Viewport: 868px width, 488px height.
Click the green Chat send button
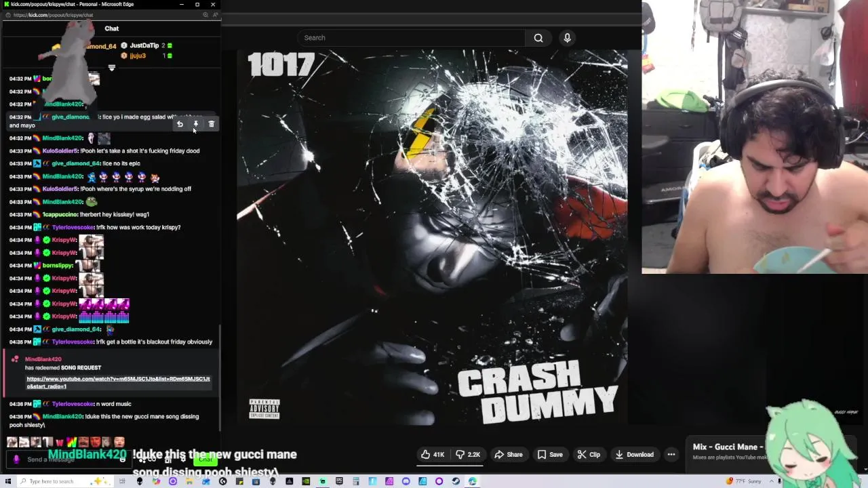(x=205, y=460)
